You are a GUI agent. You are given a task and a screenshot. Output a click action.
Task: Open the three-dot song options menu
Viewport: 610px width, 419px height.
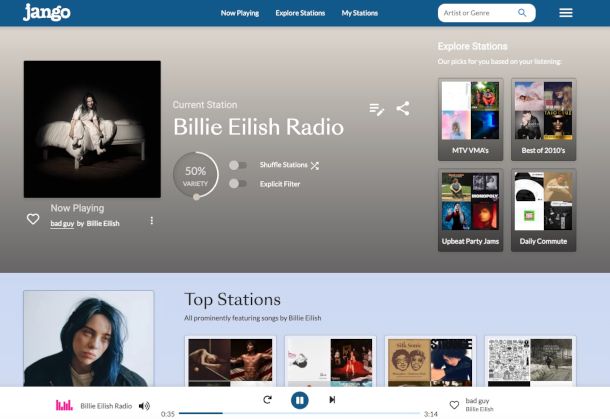point(151,221)
